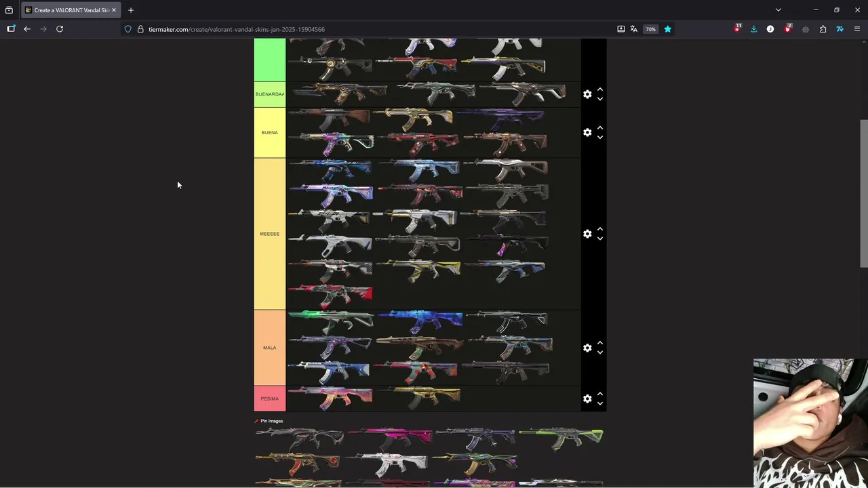Expand the list all tabs chevron
Image resolution: width=868 pixels, height=488 pixels.
coord(778,10)
